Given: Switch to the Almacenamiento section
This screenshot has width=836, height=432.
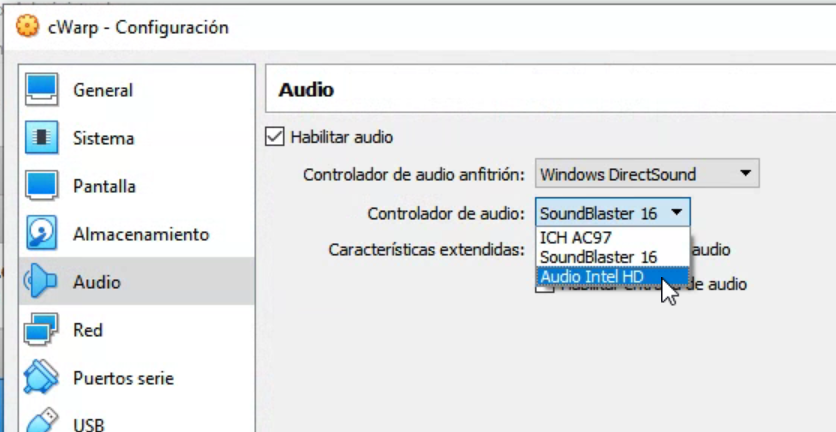Looking at the screenshot, I should (x=141, y=234).
